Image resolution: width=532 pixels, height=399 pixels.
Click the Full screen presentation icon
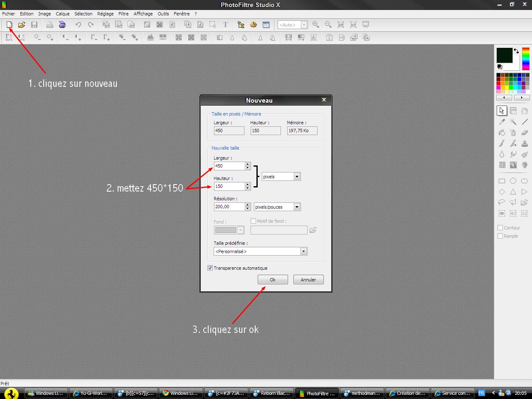click(366, 25)
